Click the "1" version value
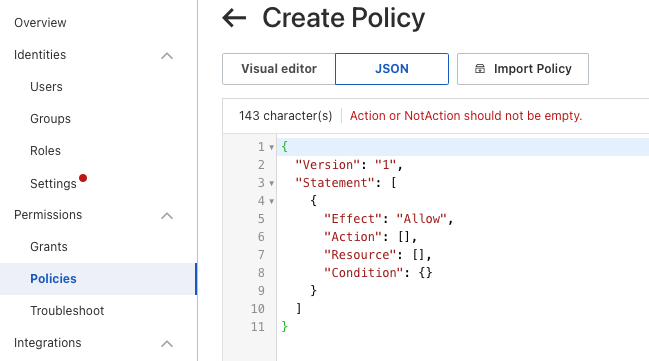 [x=385, y=165]
